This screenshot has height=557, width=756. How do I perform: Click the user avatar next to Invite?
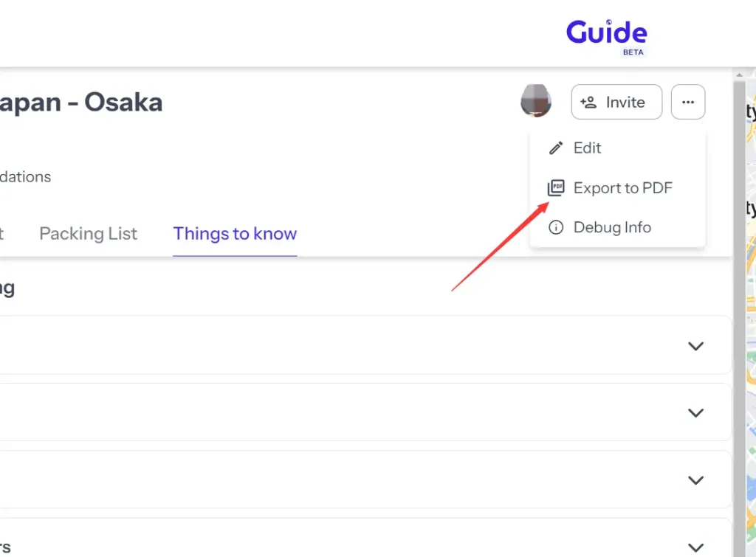535,101
